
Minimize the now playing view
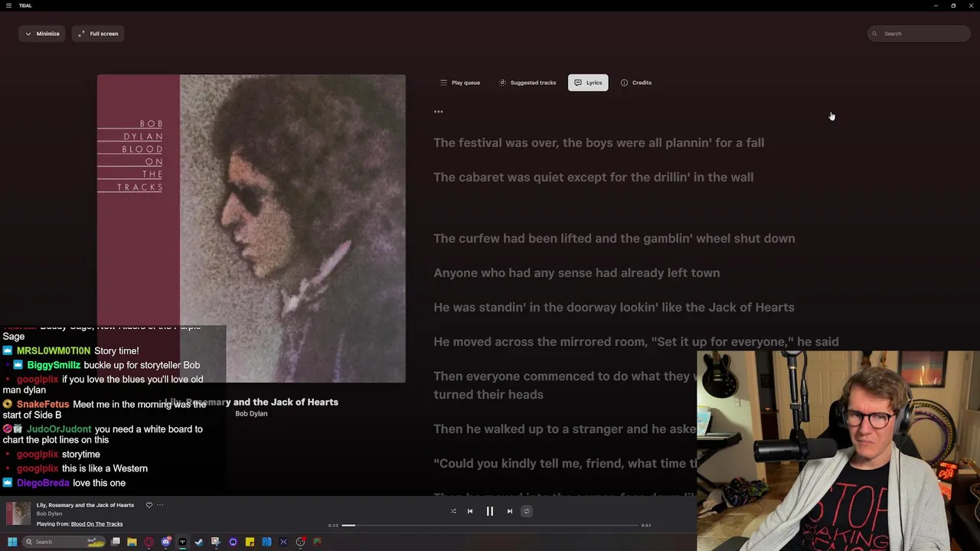(42, 34)
